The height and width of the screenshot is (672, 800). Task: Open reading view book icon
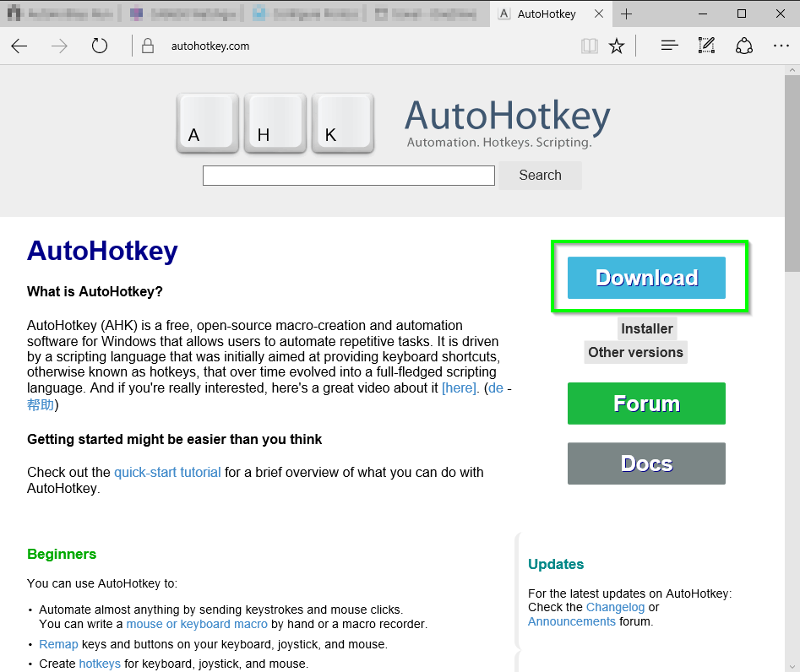(x=590, y=46)
